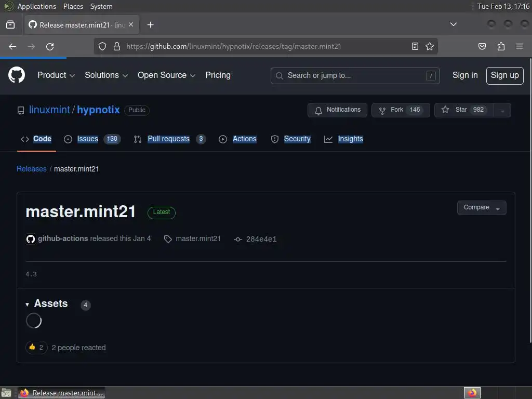Viewport: 532px width, 399px height.
Task: Click the clock Tue Feb 13 17:16
Action: click(x=503, y=6)
